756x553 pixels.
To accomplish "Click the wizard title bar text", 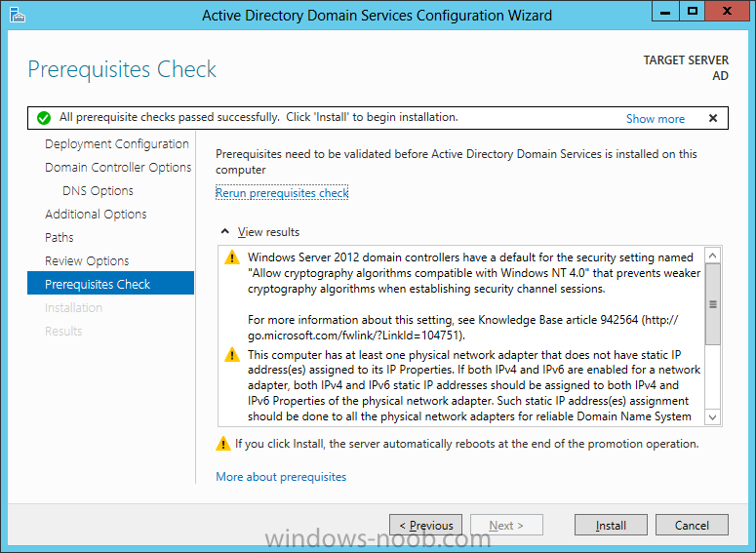I will (377, 16).
